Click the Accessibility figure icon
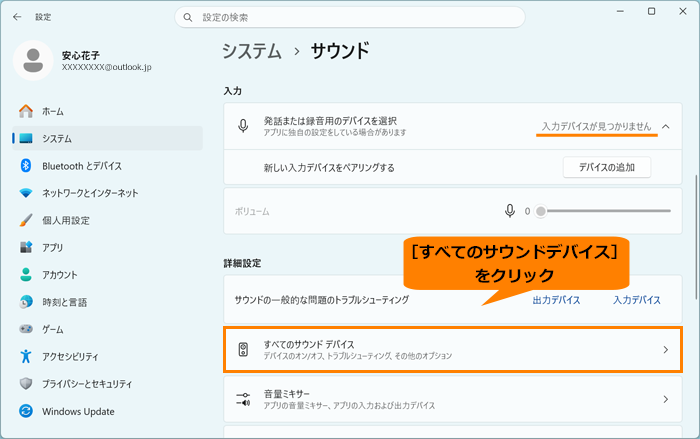Screen dimensions: 700x439 tap(26, 356)
